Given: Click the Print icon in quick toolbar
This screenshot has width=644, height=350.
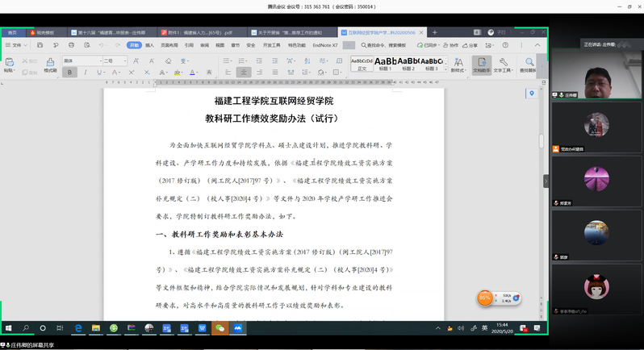Looking at the screenshot, I should (x=72, y=45).
